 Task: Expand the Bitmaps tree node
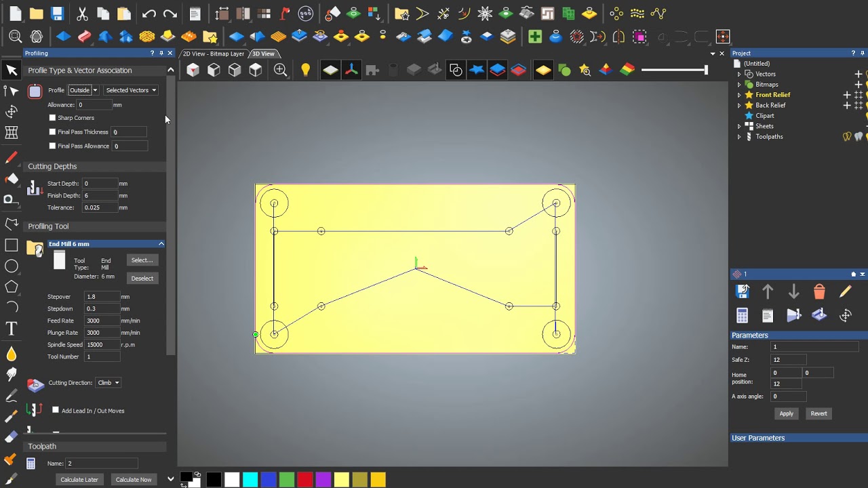pyautogui.click(x=739, y=85)
